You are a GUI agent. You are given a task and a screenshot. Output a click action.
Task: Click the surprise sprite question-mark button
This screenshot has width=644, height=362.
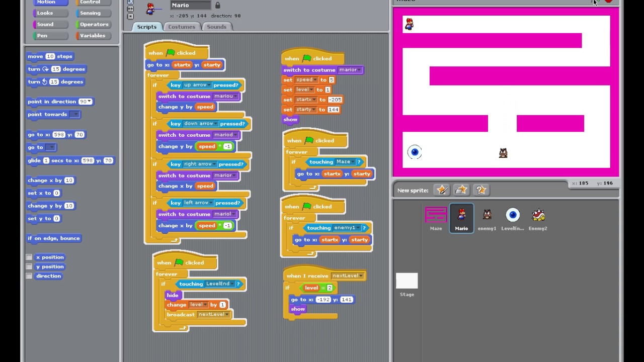pos(481,190)
